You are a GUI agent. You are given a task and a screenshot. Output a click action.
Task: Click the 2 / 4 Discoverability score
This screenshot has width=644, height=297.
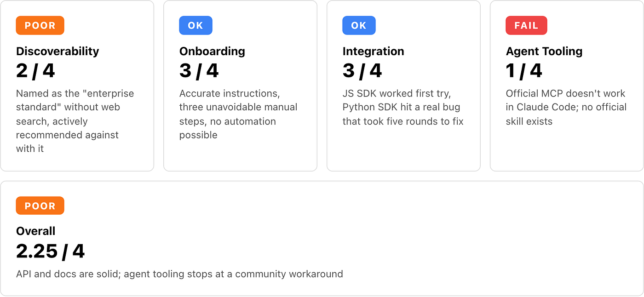tap(35, 71)
